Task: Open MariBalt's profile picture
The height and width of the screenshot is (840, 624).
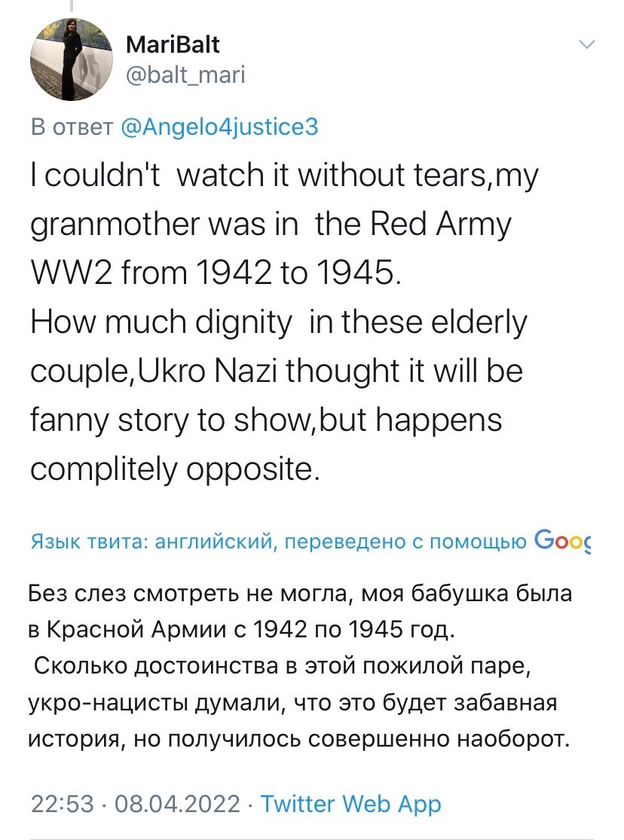Action: coord(71,59)
